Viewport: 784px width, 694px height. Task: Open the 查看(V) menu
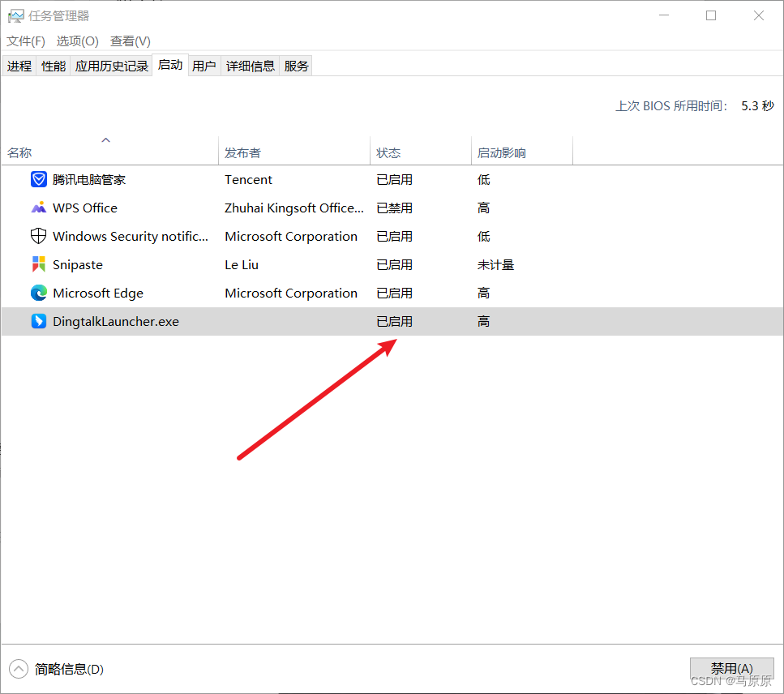(130, 41)
